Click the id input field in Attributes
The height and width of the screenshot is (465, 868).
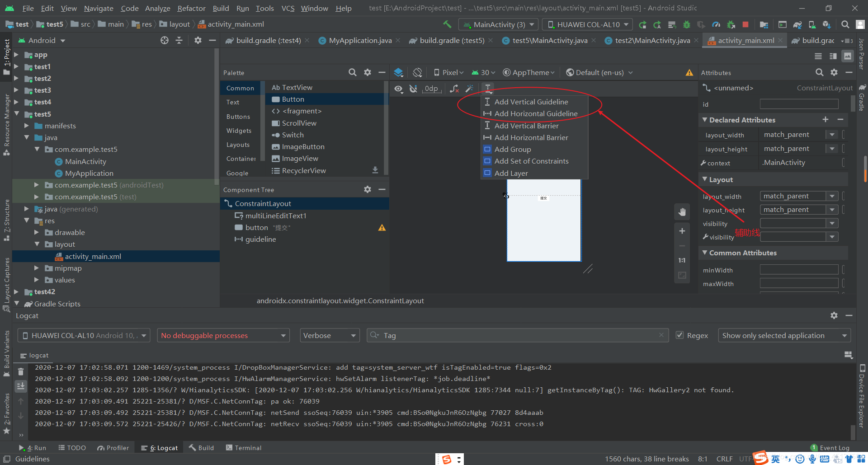tap(799, 104)
